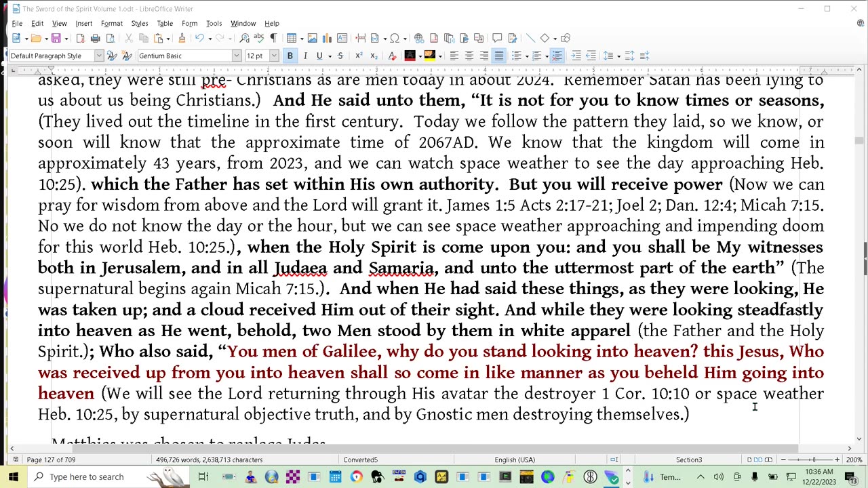
Task: Insert basic shapes diamond icon
Action: (x=545, y=38)
